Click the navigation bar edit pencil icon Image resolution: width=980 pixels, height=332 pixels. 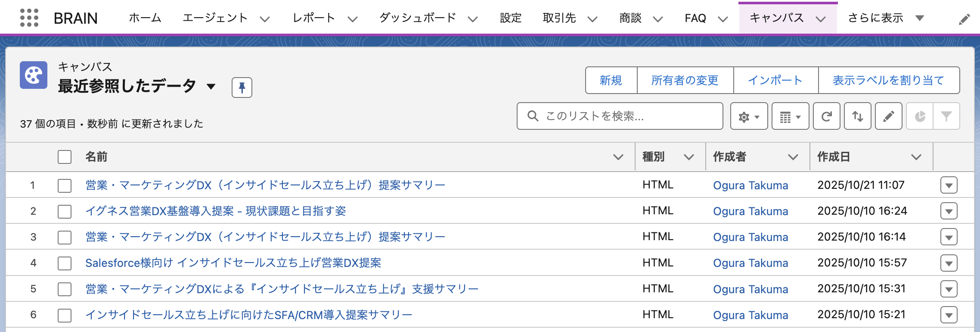click(964, 19)
